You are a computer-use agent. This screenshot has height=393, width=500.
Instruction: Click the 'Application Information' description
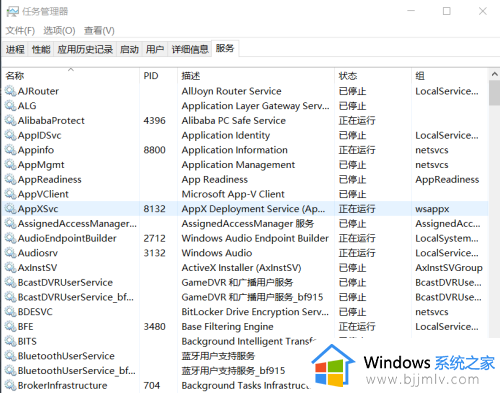coord(234,150)
